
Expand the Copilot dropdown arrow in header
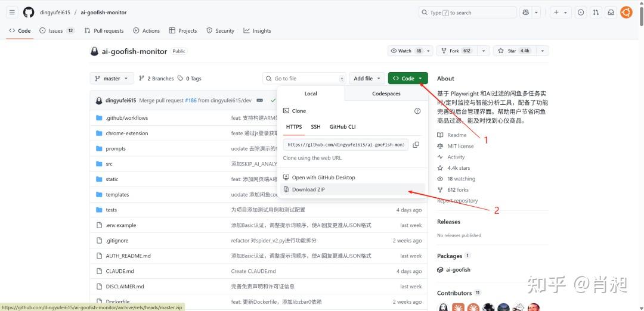pos(537,13)
